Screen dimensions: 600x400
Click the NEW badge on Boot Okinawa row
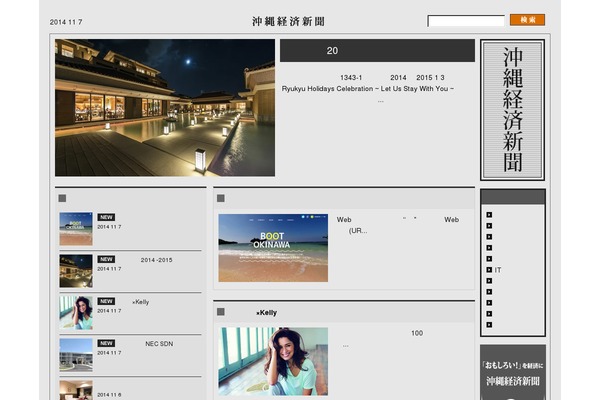click(x=106, y=217)
